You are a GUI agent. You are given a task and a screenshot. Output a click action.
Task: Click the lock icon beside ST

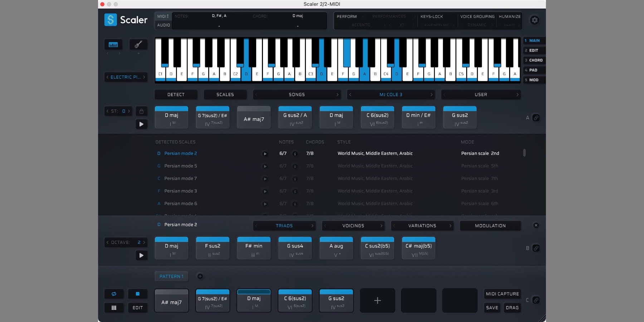(141, 111)
